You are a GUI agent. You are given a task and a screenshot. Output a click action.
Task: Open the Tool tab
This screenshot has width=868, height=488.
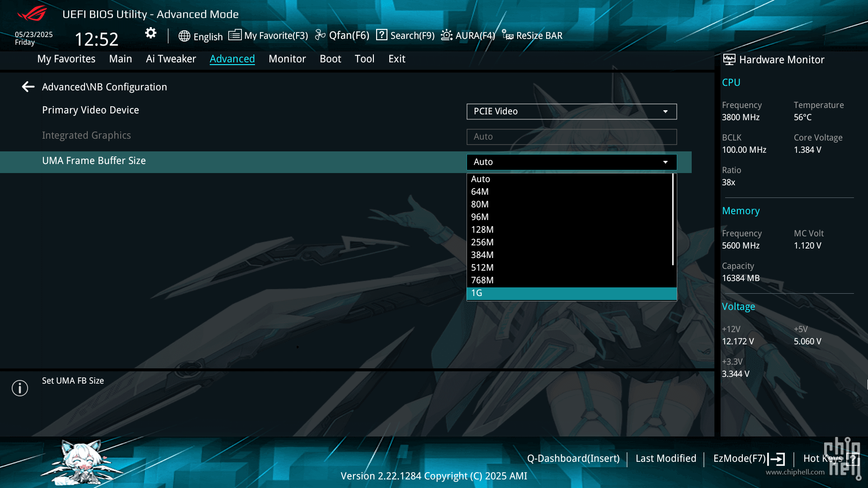(x=364, y=59)
